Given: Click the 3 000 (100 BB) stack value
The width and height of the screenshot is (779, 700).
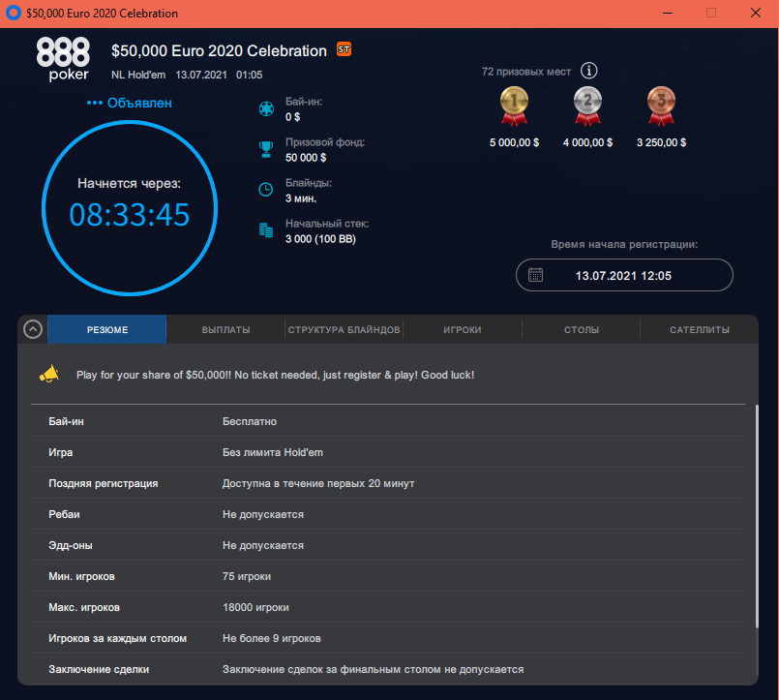Looking at the screenshot, I should point(320,239).
